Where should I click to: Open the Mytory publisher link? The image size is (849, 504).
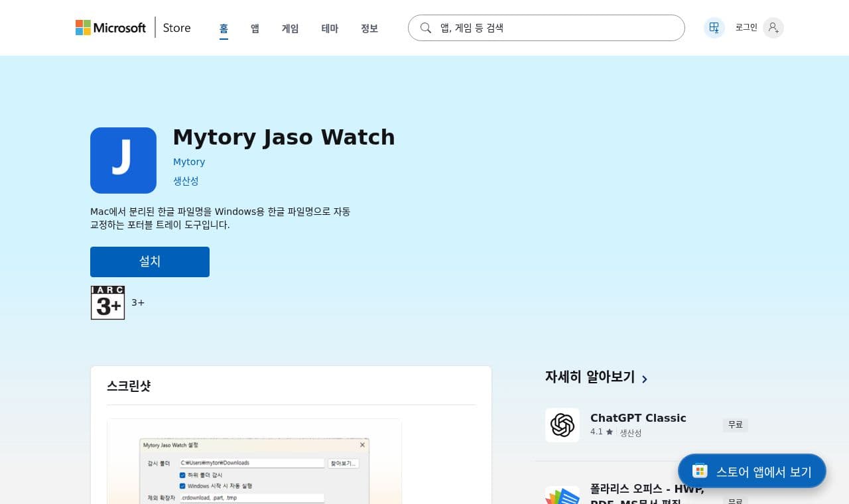click(189, 162)
